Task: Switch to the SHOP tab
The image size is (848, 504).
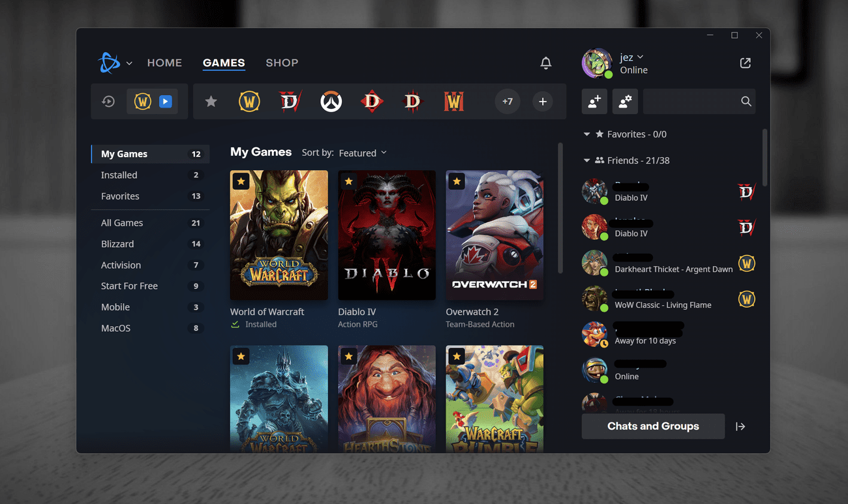Action: pyautogui.click(x=282, y=63)
